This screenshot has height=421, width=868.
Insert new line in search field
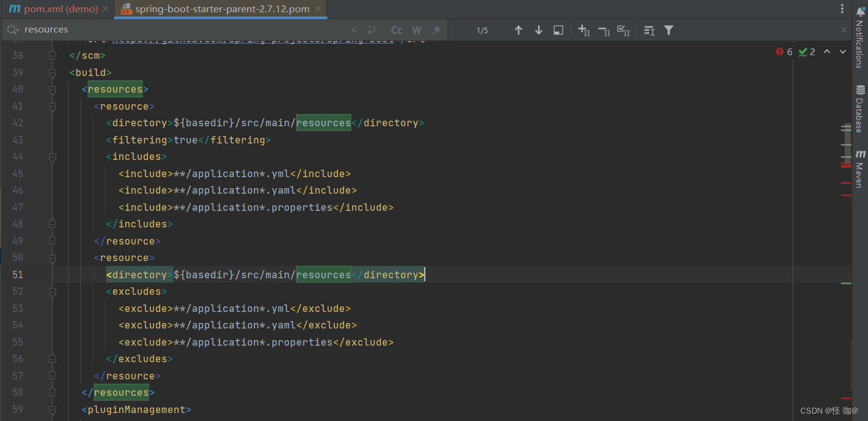371,30
